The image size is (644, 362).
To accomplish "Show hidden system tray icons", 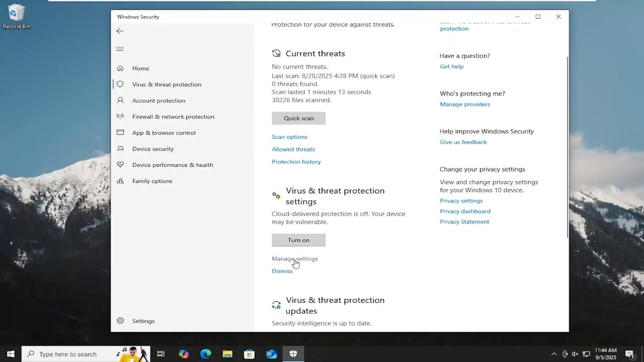I will tap(554, 354).
